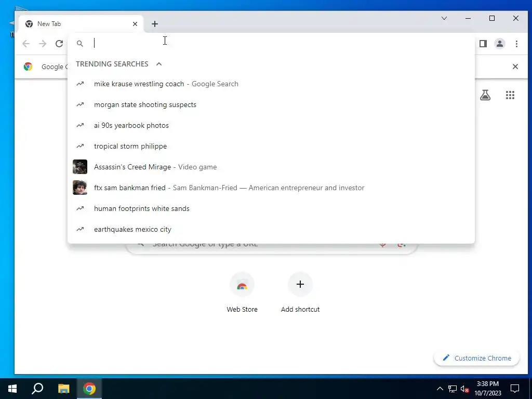Viewport: 532px width, 399px height.
Task: Select suggestion morgan state shooting suspects
Action: pyautogui.click(x=271, y=104)
